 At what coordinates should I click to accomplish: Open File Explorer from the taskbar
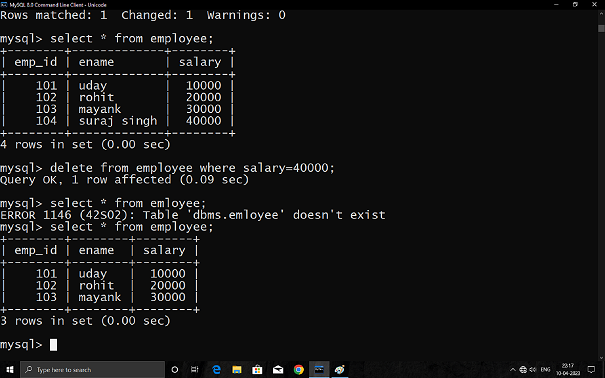pyautogui.click(x=237, y=370)
